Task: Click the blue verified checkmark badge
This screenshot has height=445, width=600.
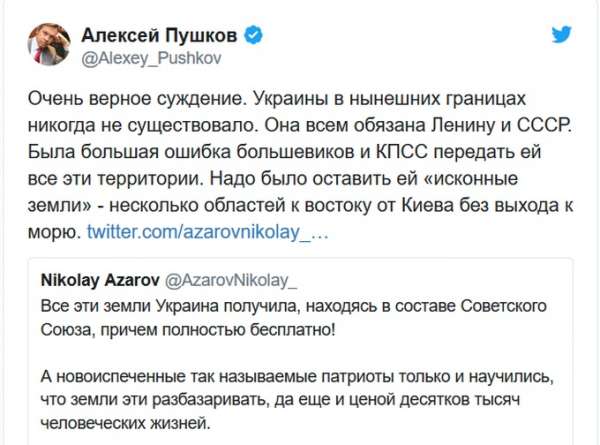Action: tap(256, 36)
